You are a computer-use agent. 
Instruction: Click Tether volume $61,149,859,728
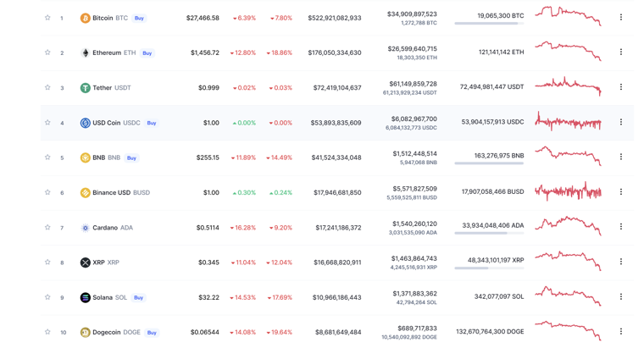[x=414, y=84]
